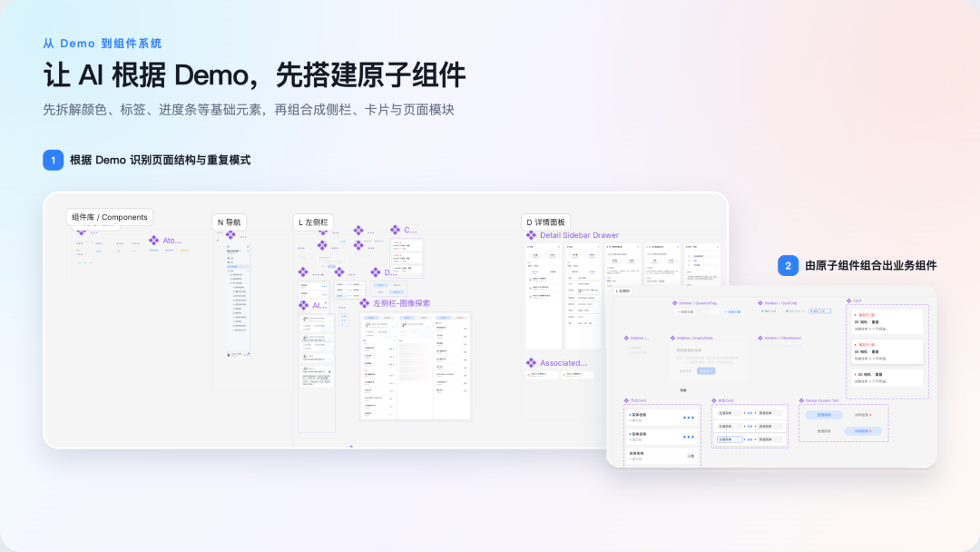Select the 'Associated...' component title
Screen dimensions: 980x552
click(x=563, y=362)
